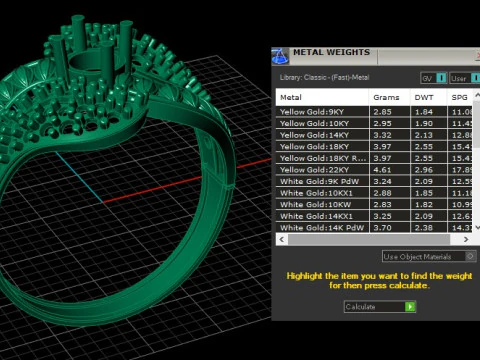This screenshot has width=480, height=360.
Task: Select the Yellow Gold:9KY row
Action: [x=374, y=112]
